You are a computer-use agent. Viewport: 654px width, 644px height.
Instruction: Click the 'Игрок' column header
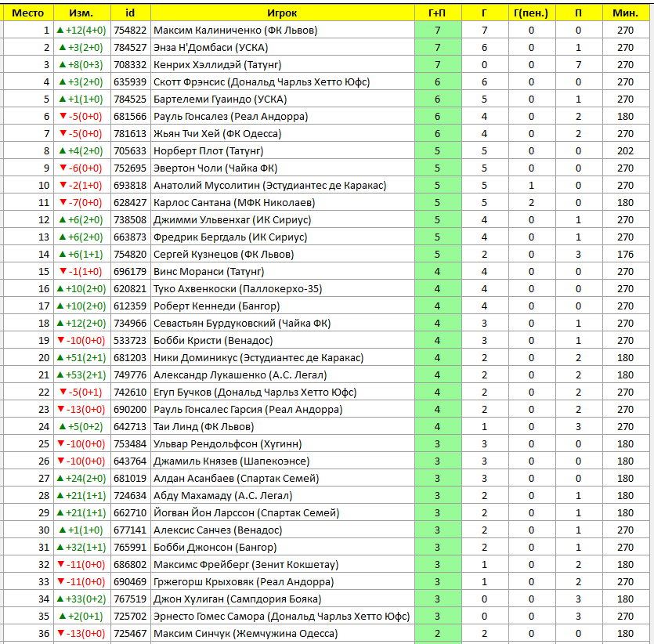pos(283,13)
